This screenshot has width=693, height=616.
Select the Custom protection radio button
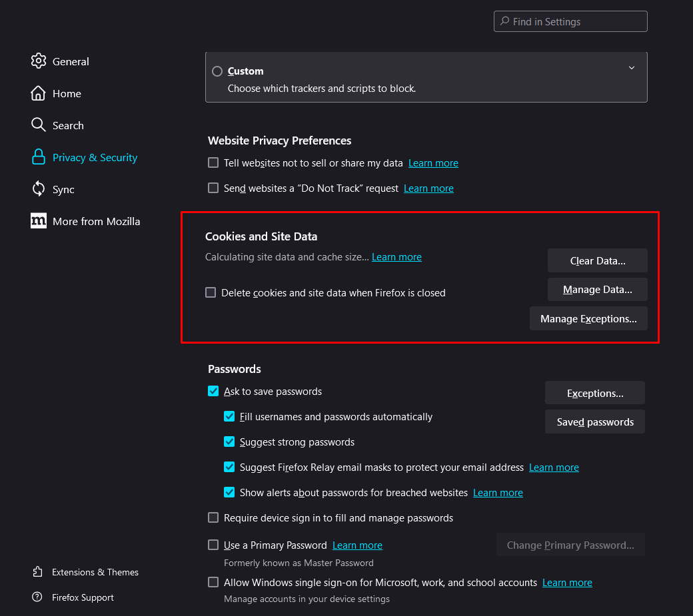tap(217, 71)
